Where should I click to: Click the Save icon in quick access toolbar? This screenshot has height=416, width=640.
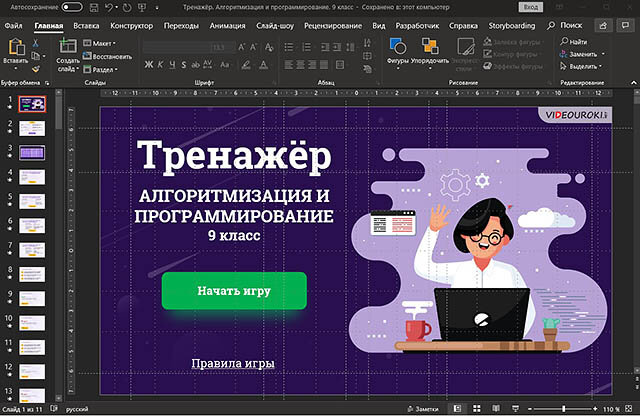click(x=94, y=7)
